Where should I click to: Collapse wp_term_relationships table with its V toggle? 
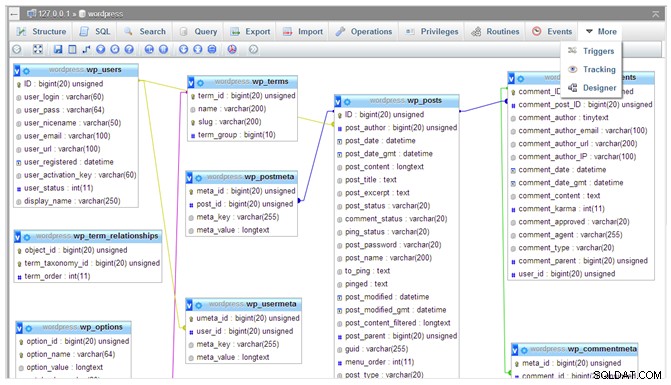click(18, 236)
